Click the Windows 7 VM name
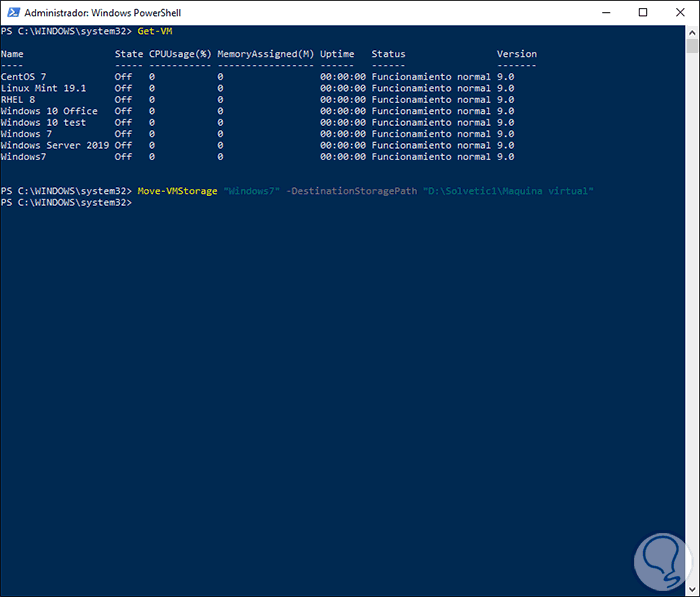Image resolution: width=700 pixels, height=597 pixels. [26, 134]
